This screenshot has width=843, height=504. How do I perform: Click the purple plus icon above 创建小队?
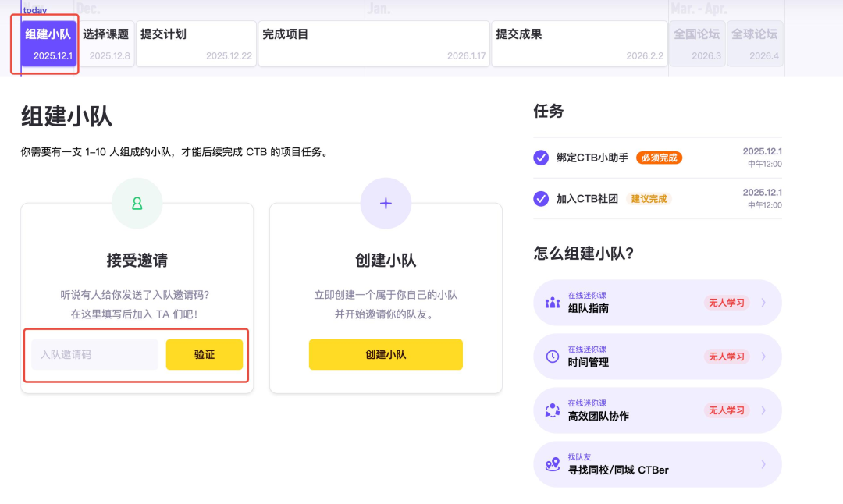click(386, 203)
